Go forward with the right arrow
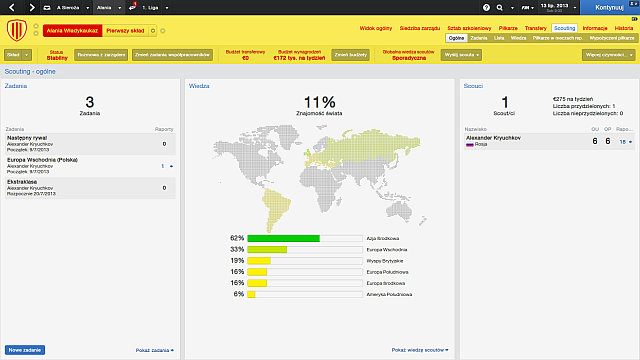This screenshot has height=360, width=640. (31, 7)
